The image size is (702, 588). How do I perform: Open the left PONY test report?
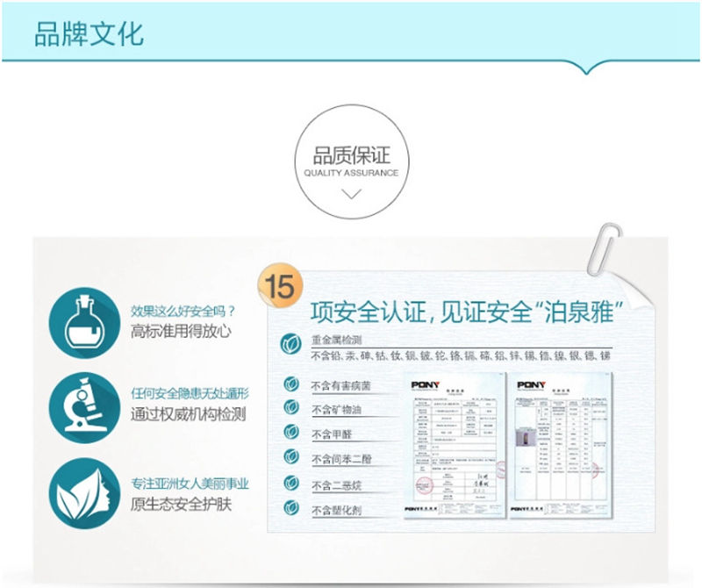tap(455, 446)
